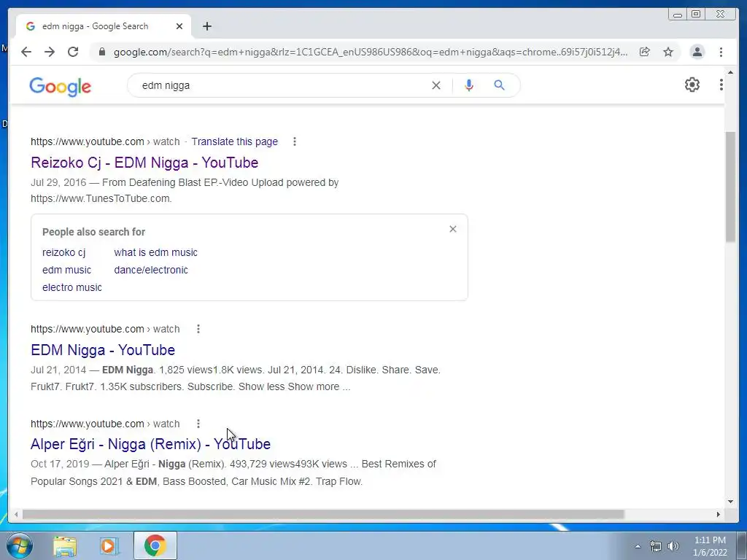View site security lock information
This screenshot has height=560, width=747.
click(x=101, y=52)
